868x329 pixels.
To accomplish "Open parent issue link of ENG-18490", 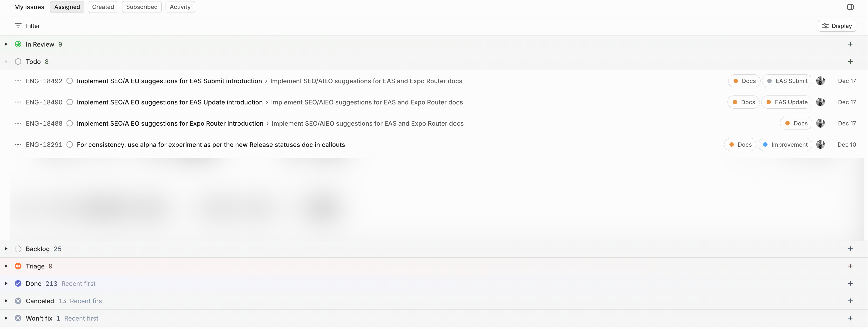I will 367,102.
